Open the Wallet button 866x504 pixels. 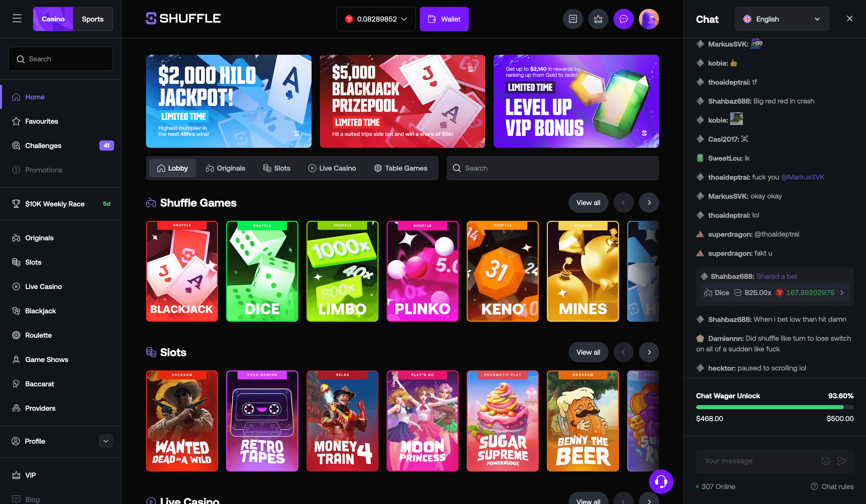pos(444,19)
